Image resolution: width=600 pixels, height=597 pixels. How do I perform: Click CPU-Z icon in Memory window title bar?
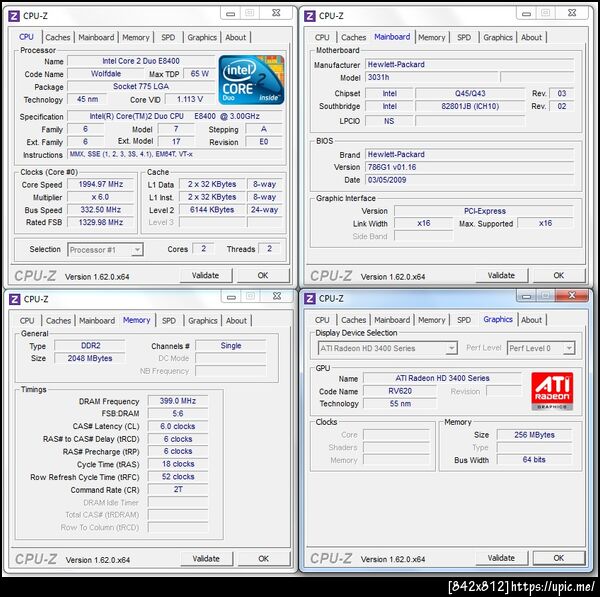(15, 299)
